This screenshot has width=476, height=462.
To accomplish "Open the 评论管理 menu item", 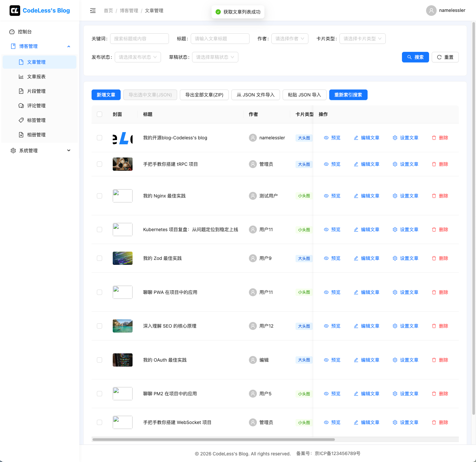I will [40, 106].
